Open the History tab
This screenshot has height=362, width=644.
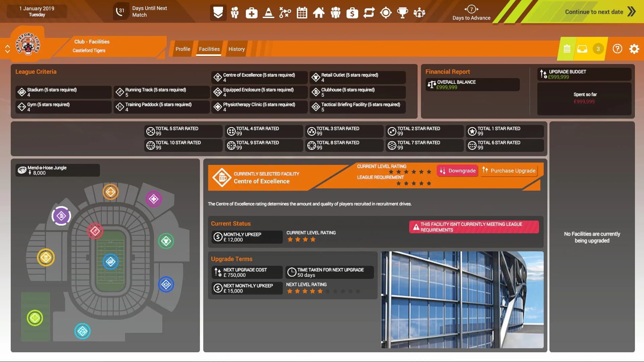pyautogui.click(x=236, y=49)
